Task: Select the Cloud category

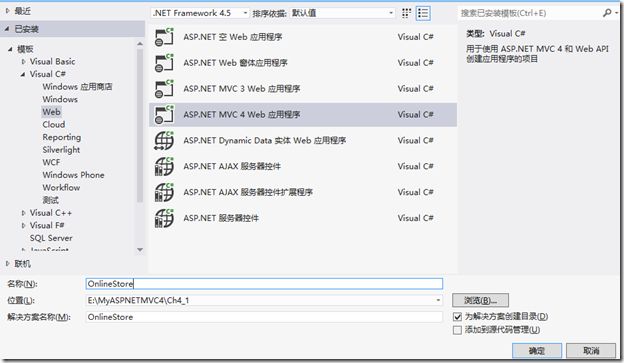Action: 54,125
